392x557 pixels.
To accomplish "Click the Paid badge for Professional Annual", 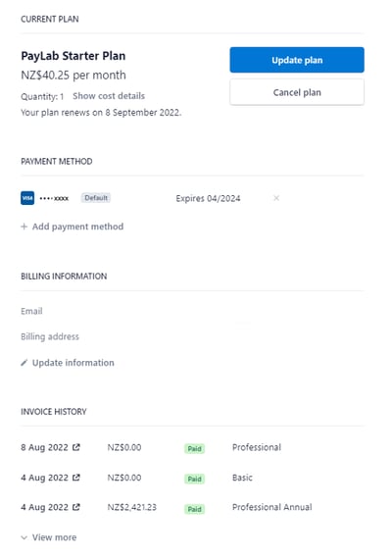I will coord(195,509).
